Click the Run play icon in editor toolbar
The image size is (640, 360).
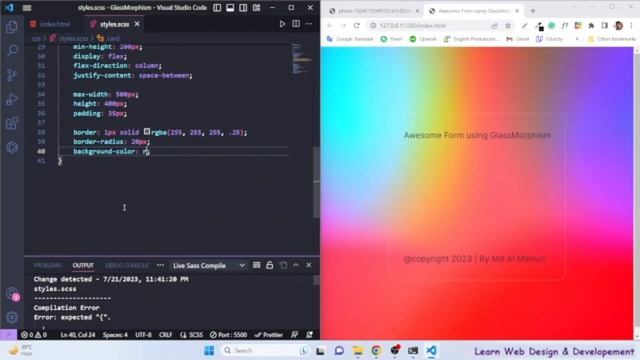[x=282, y=24]
